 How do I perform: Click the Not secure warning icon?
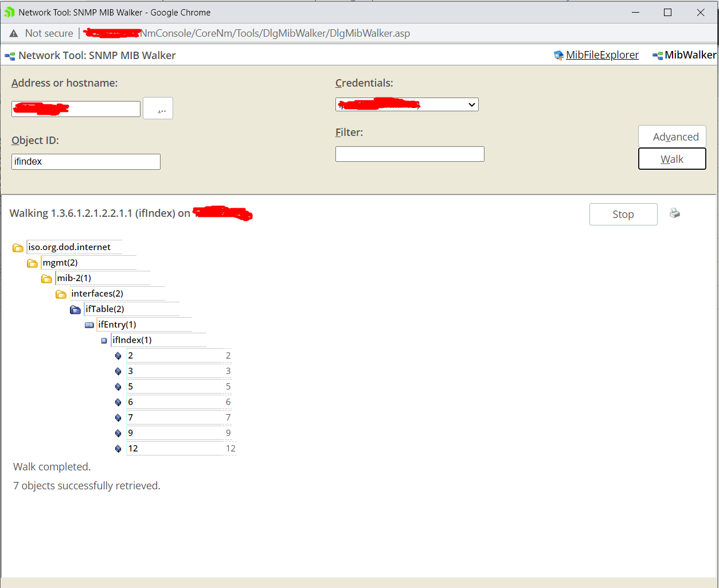(x=14, y=33)
